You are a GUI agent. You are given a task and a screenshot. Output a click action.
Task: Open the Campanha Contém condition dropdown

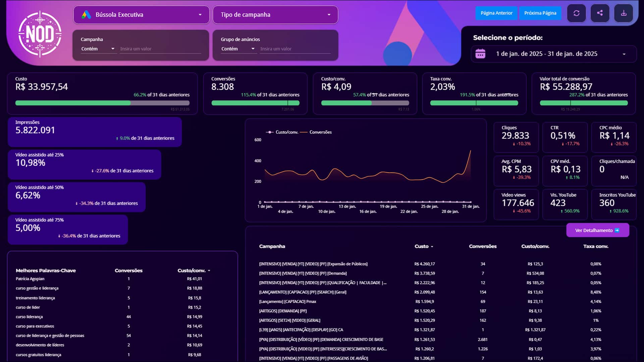(98, 49)
